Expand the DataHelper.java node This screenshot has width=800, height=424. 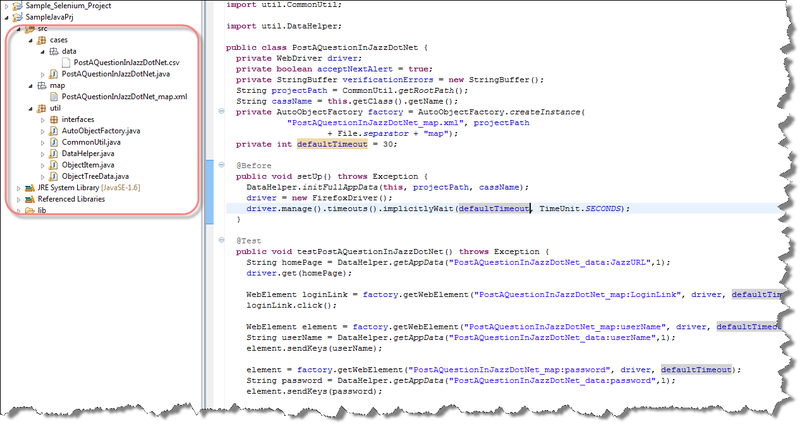(43, 154)
